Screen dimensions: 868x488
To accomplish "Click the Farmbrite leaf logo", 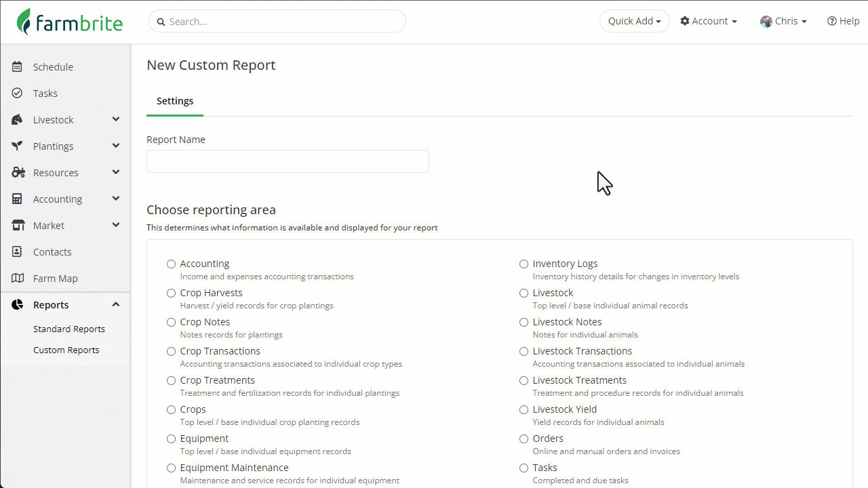I will [24, 22].
